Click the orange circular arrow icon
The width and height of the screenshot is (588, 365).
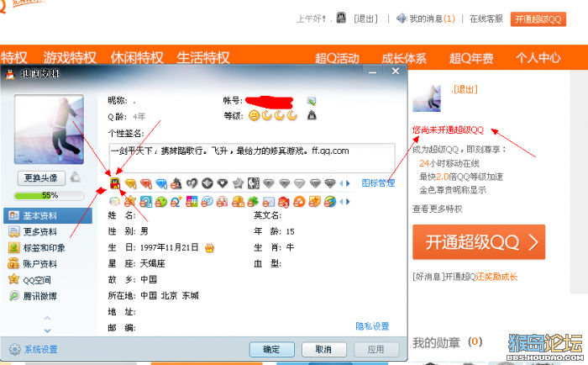(299, 202)
